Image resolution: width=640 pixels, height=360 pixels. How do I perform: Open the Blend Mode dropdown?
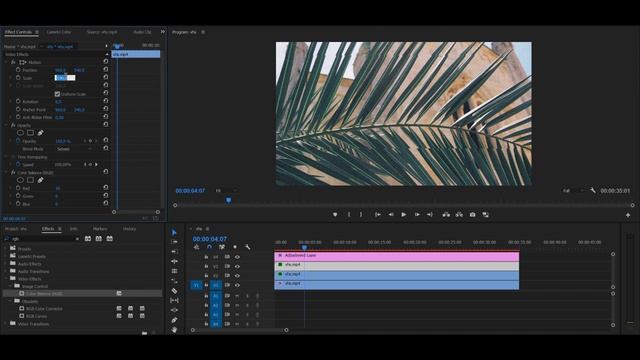74,149
